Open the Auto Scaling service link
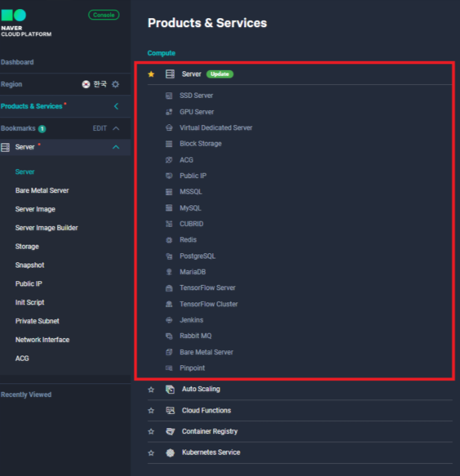The width and height of the screenshot is (460, 476). 201,389
